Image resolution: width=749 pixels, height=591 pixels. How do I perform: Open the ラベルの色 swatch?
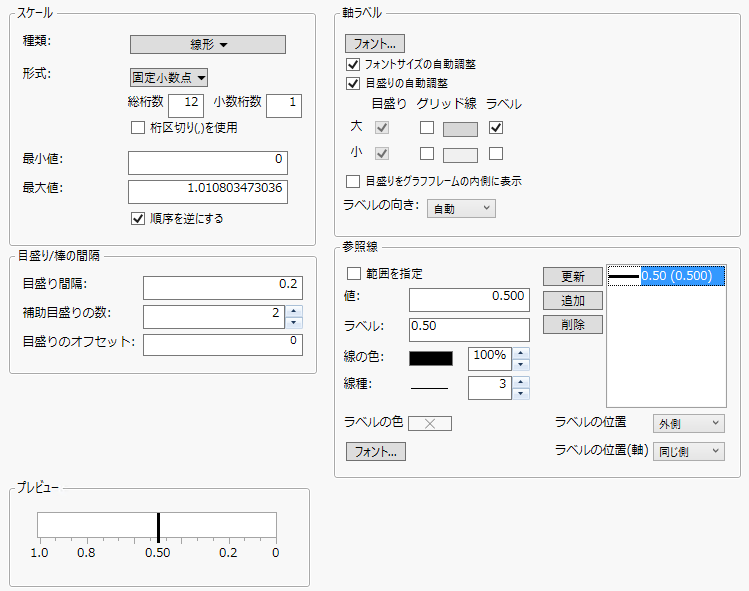tap(430, 423)
